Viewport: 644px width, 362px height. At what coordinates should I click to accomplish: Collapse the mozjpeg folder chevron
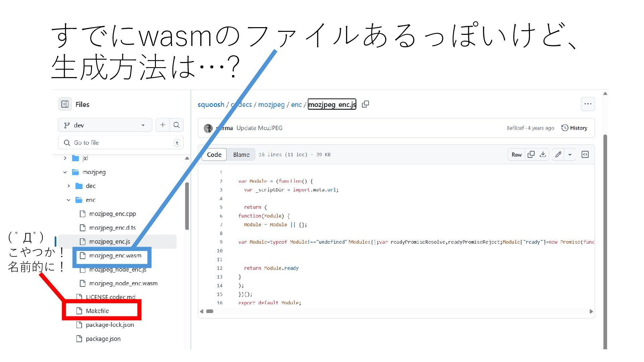click(65, 172)
